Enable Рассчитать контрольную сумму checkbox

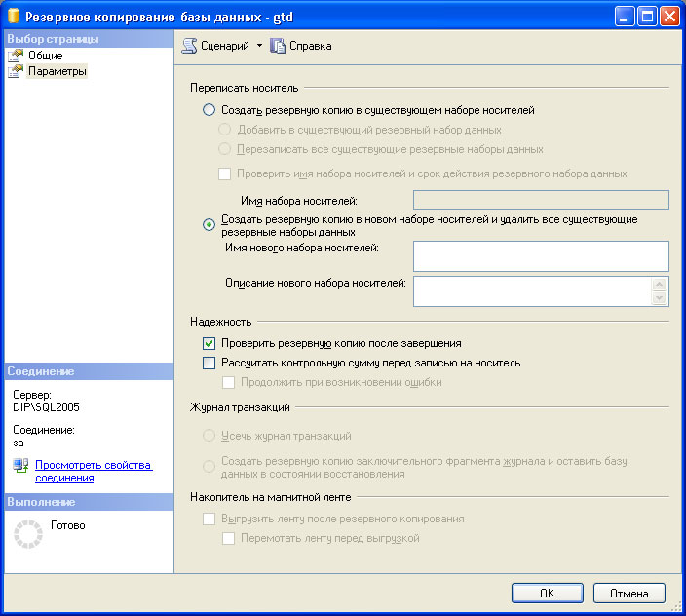pos(209,363)
